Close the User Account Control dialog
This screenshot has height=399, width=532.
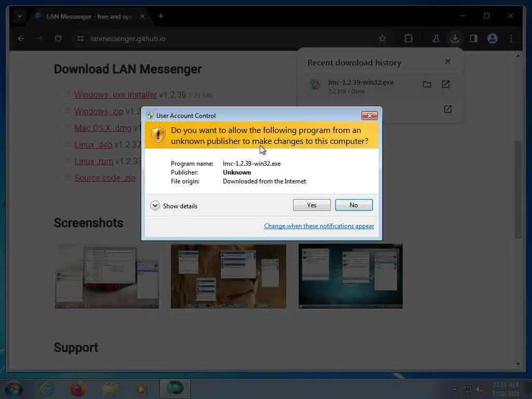click(369, 116)
